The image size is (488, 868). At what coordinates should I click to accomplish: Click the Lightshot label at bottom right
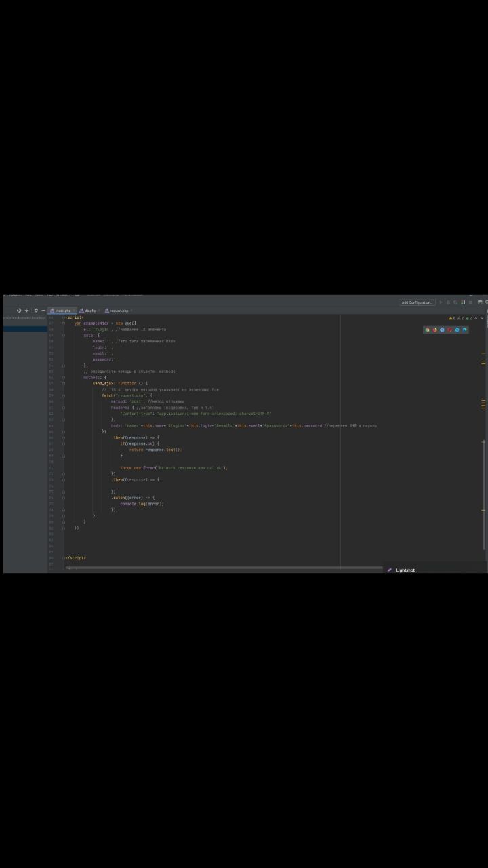[405, 570]
